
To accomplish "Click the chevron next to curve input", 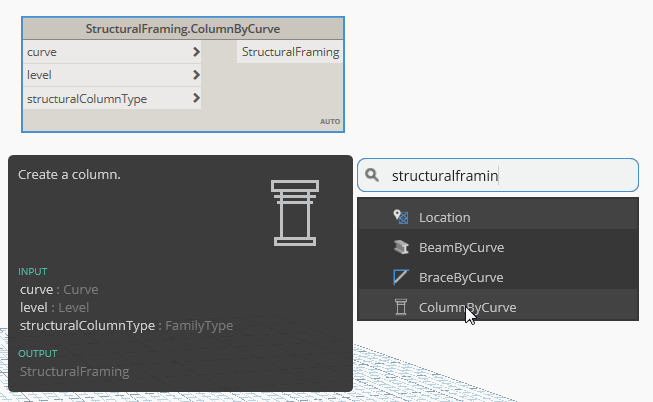I will click(x=196, y=51).
